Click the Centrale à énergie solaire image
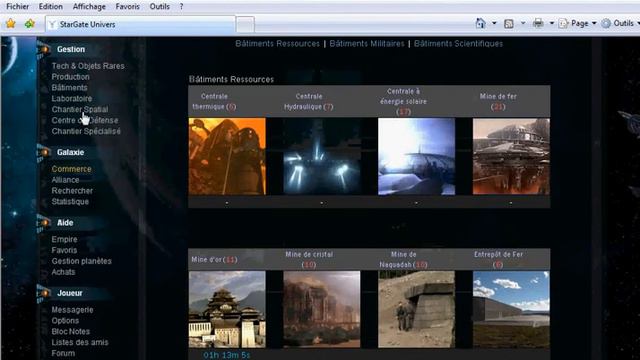 click(416, 156)
